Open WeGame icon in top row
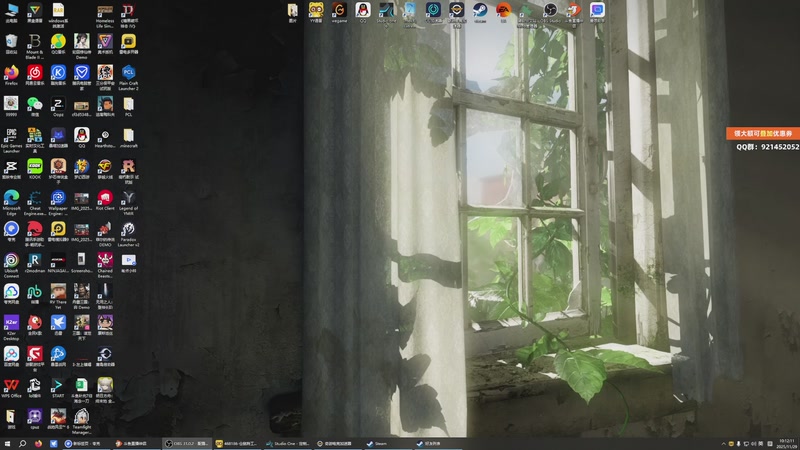Image resolution: width=800 pixels, height=450 pixels. coord(339,12)
